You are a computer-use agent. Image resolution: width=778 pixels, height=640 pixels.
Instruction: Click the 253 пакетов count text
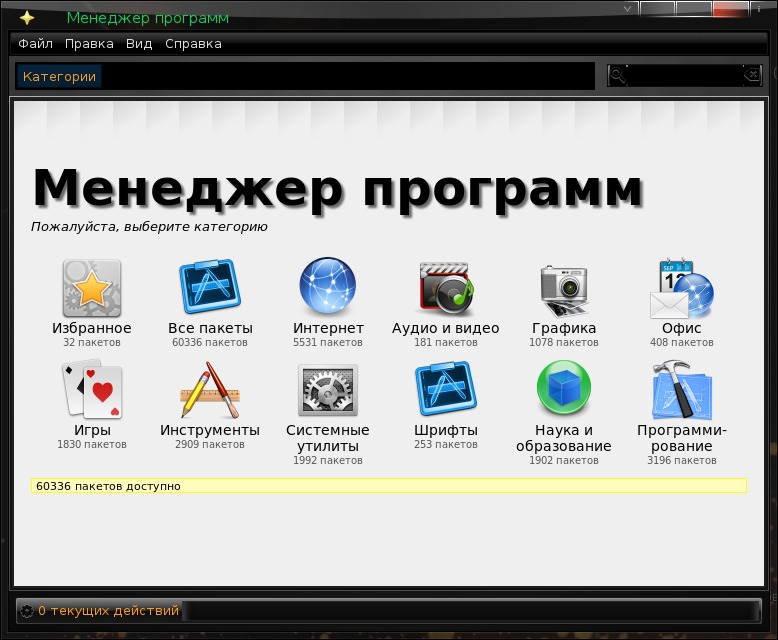tap(446, 445)
